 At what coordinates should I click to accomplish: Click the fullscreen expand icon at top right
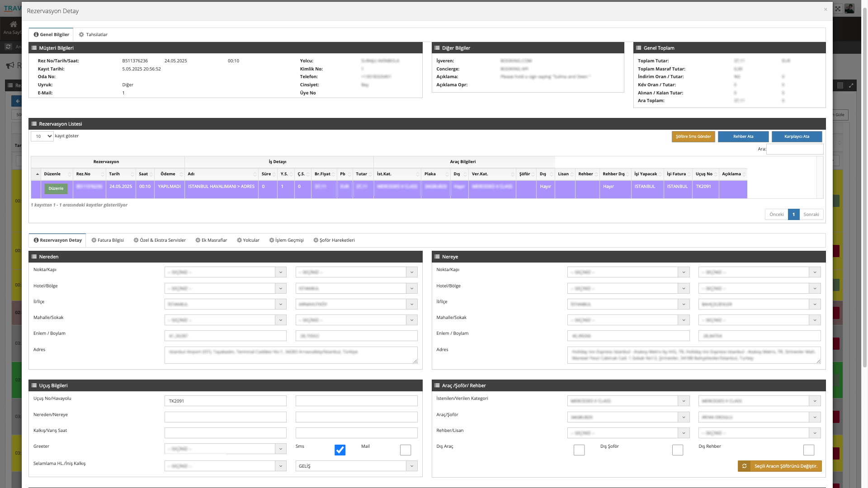[838, 9]
